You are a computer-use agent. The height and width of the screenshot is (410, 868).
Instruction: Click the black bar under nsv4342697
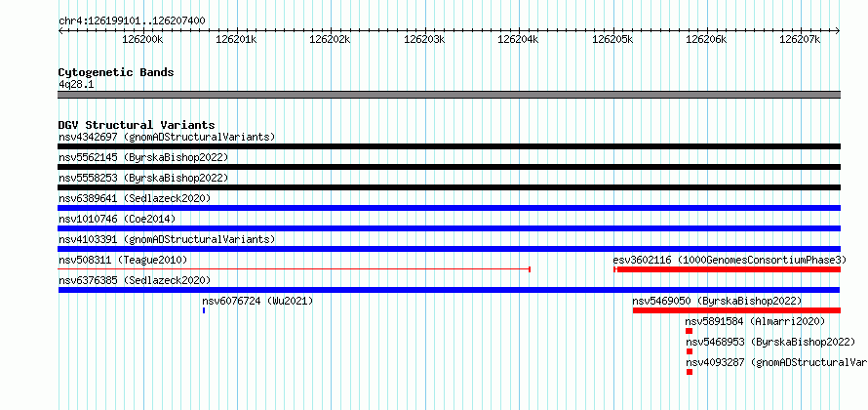[449, 146]
